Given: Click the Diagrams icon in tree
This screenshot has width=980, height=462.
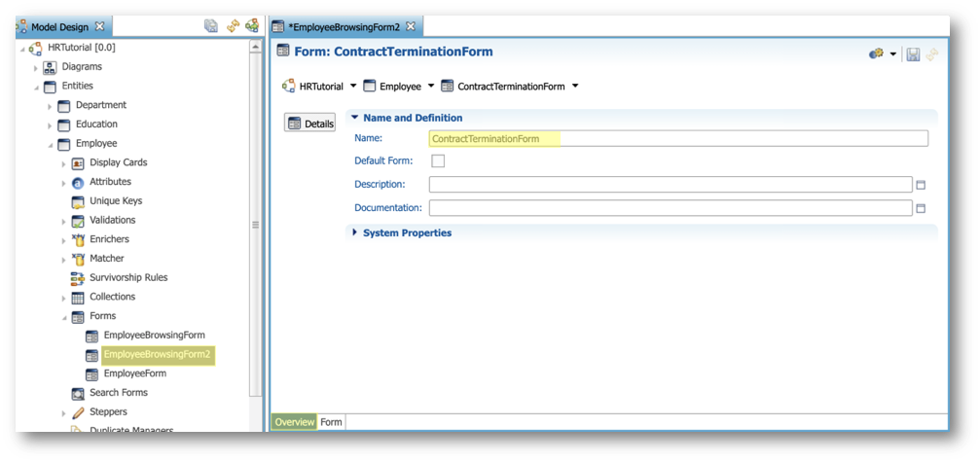Looking at the screenshot, I should pos(50,67).
